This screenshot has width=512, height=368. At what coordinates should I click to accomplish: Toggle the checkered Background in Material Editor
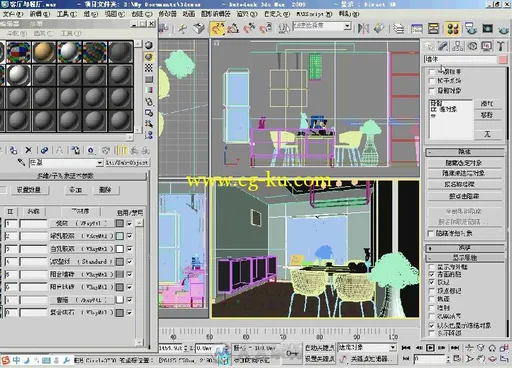149,68
